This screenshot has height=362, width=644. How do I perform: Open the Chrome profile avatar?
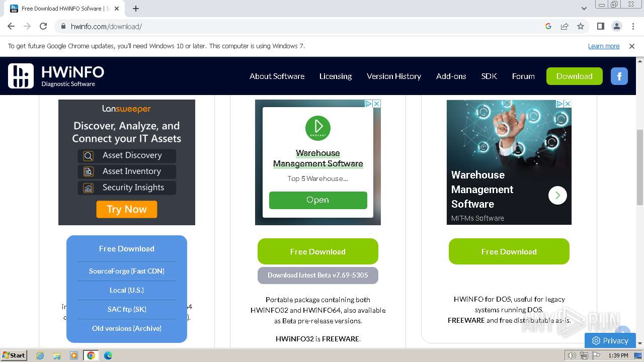(x=616, y=26)
